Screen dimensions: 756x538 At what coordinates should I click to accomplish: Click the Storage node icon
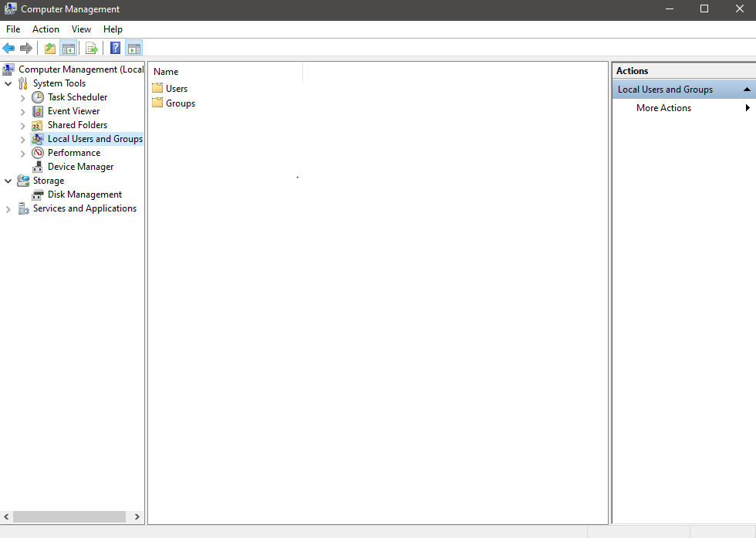(x=23, y=181)
